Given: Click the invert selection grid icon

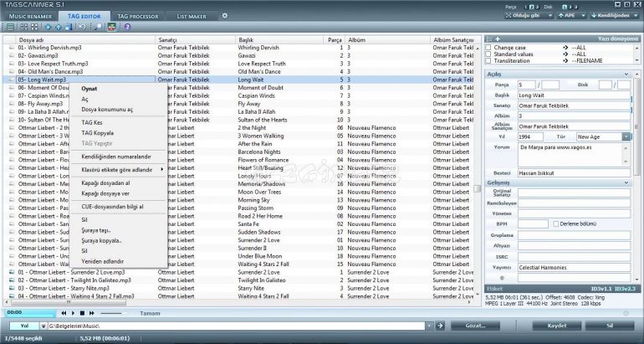Looking at the screenshot, I should [x=34, y=27].
